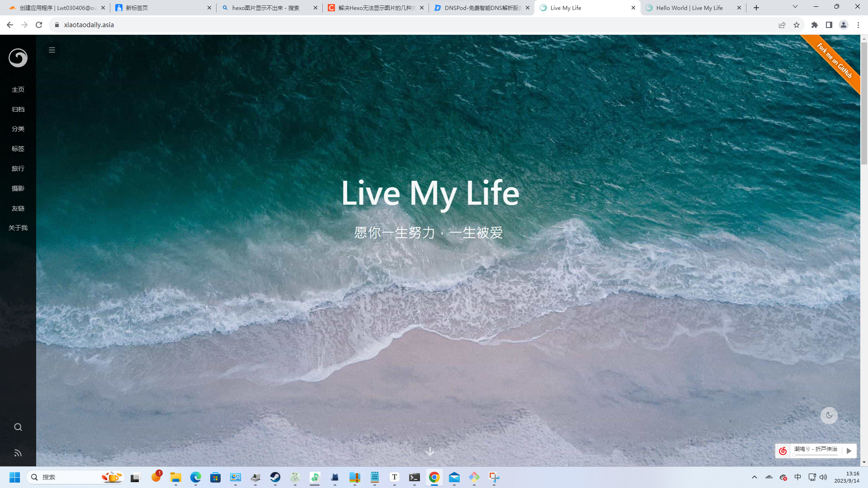Bookmark page with star icon
868x488 pixels.
tap(797, 25)
